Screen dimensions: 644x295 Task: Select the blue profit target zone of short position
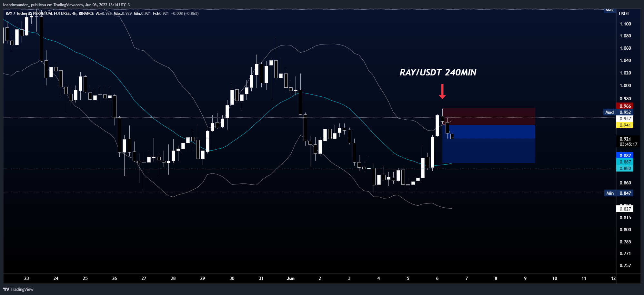489,144
